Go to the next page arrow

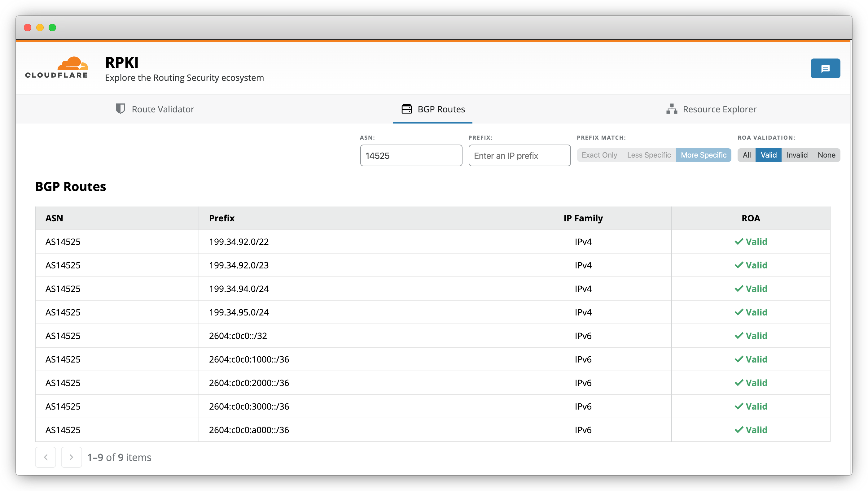[71, 457]
